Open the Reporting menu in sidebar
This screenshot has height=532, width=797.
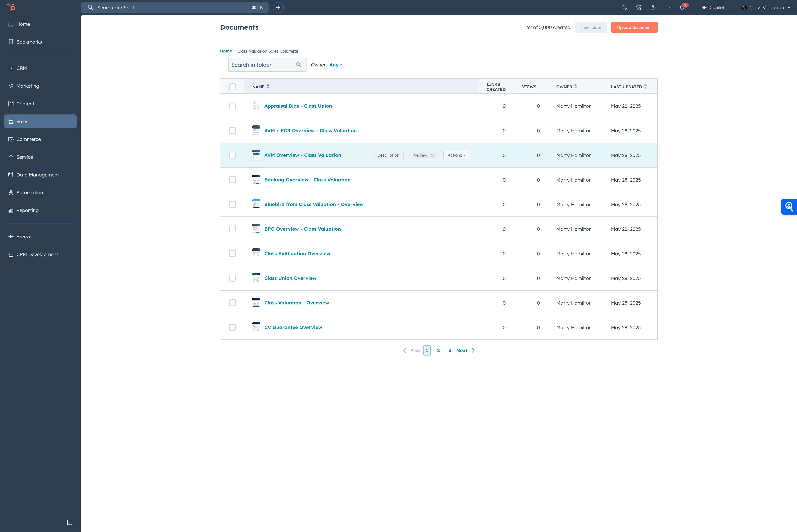tap(27, 210)
